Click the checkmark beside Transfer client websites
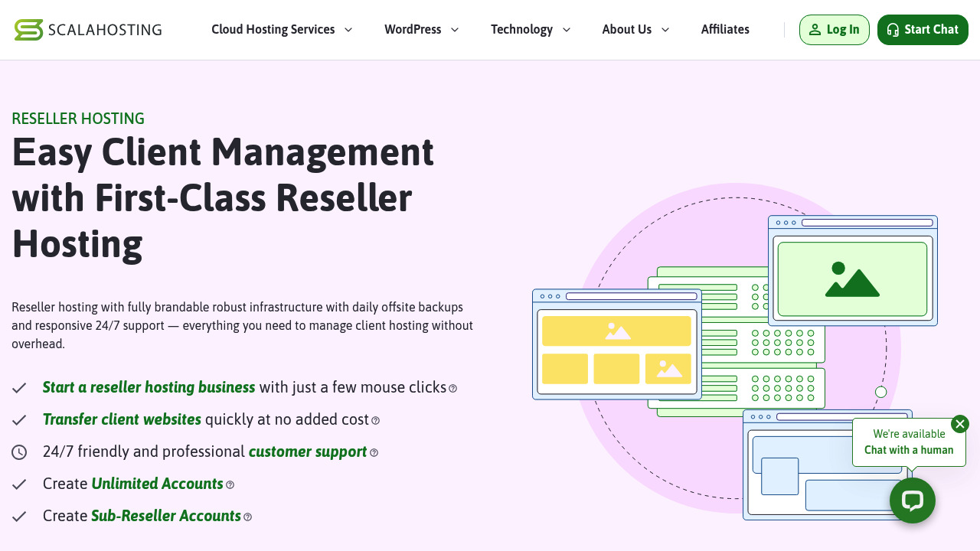The height and width of the screenshot is (551, 980). pyautogui.click(x=19, y=419)
